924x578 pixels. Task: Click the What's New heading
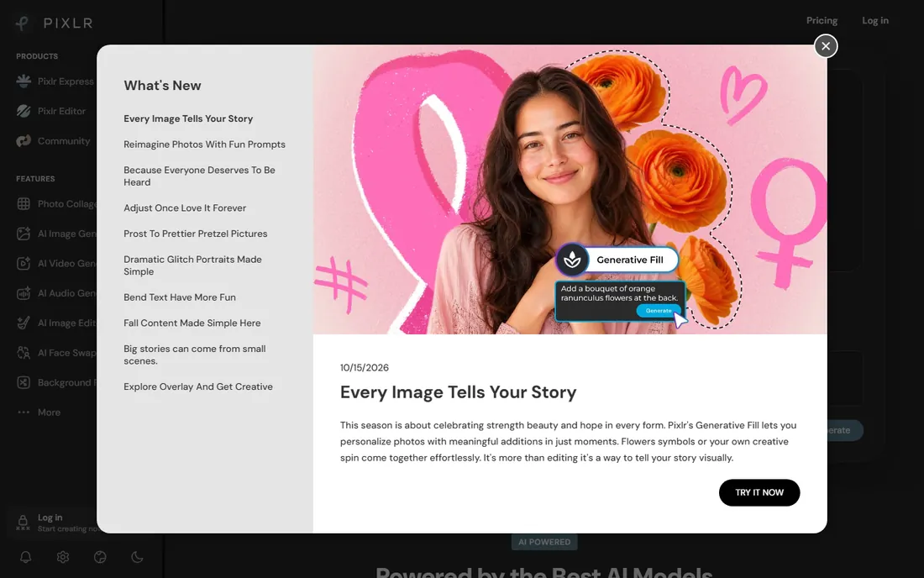pos(163,86)
